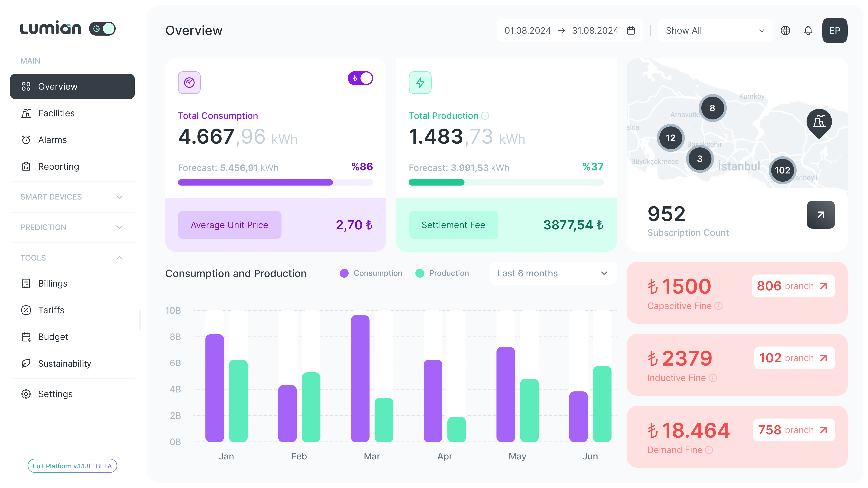Click the Tariffs percent icon
868x488 pixels.
point(26,310)
